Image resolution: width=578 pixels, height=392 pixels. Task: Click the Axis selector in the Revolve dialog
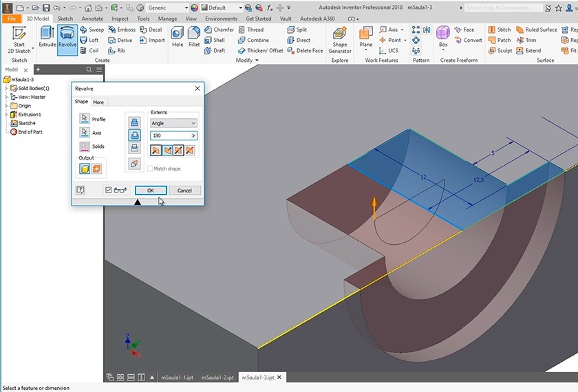tap(85, 133)
